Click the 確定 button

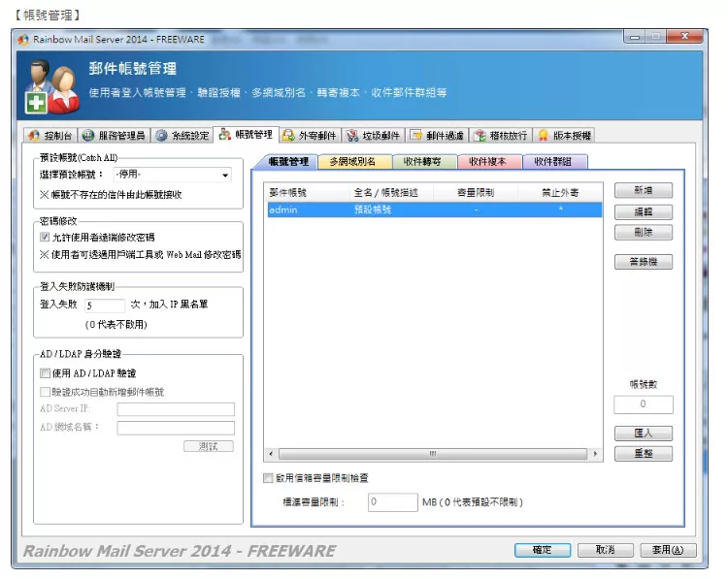(x=542, y=550)
